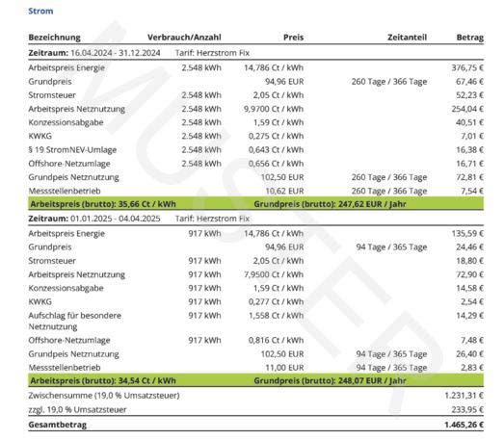
Task: Select the 'Bezeichnung' column header
Action: point(54,38)
